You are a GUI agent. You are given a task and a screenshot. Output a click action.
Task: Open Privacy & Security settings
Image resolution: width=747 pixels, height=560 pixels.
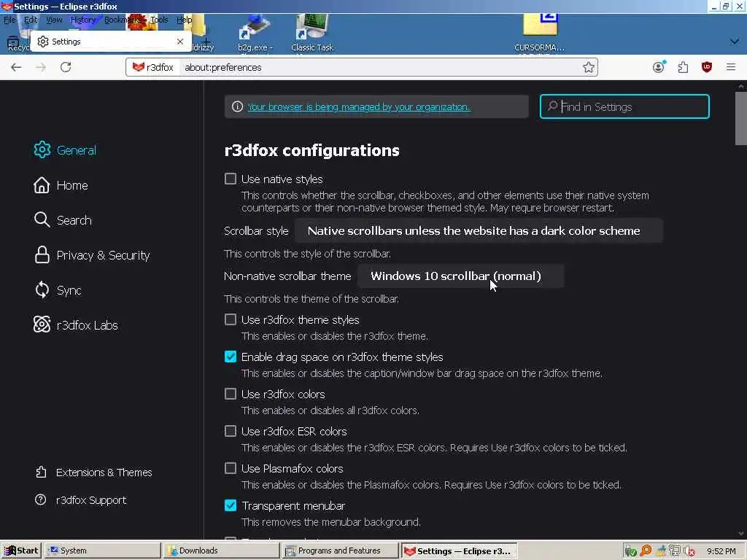[x=91, y=255]
